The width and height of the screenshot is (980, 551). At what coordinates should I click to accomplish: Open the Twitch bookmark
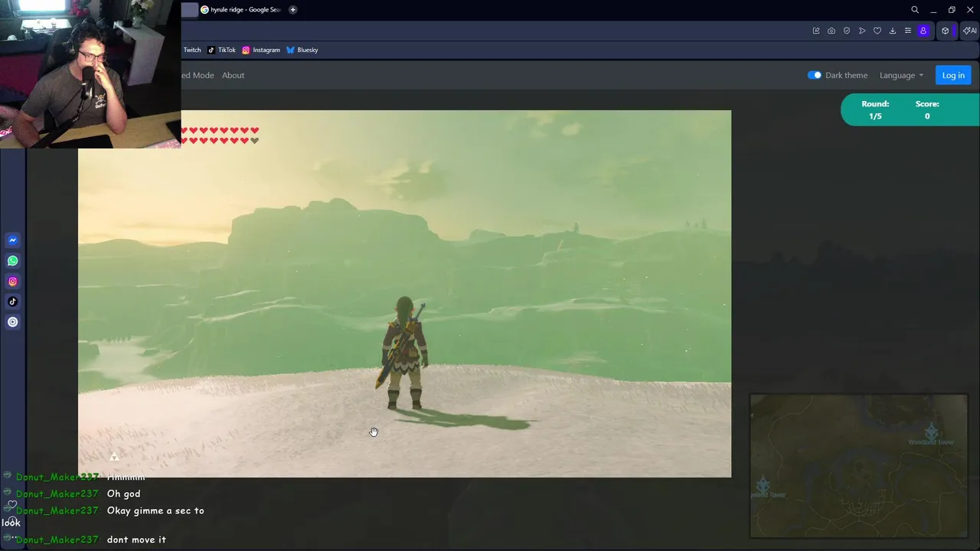(x=192, y=50)
